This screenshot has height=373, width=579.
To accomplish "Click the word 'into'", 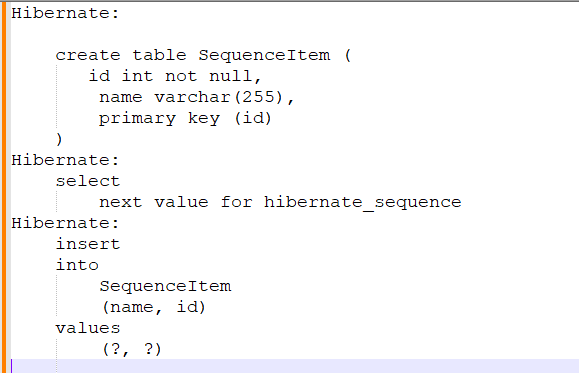I will pos(77,265).
